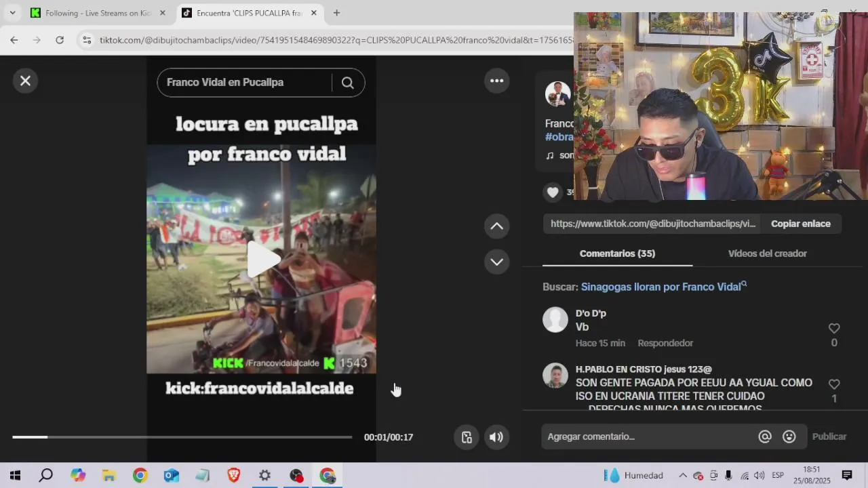Click the Franco Vidal en Pucallpa search field

click(x=244, y=83)
